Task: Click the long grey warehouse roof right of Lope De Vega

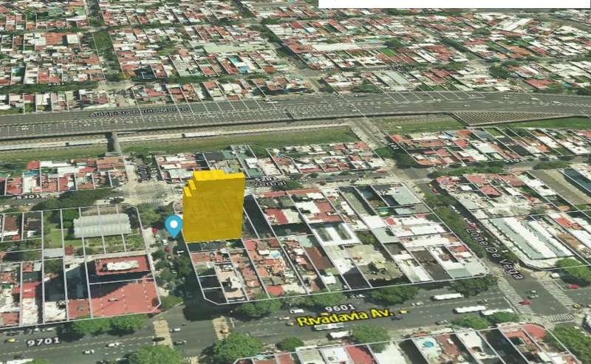Action: 533,237
